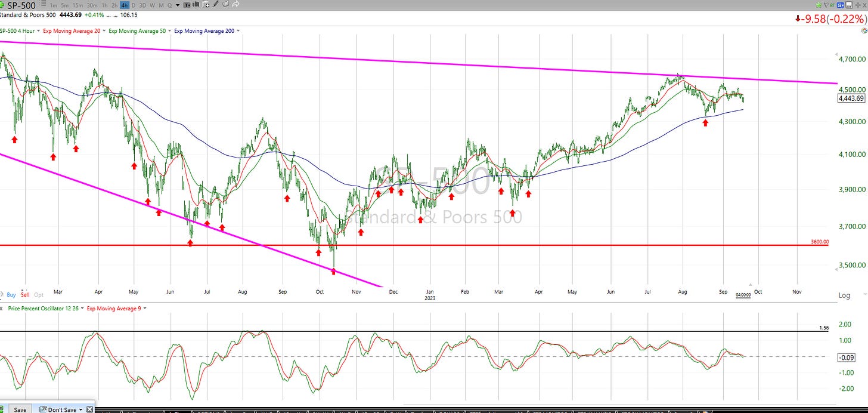
Task: Click the Save button
Action: (x=20, y=409)
